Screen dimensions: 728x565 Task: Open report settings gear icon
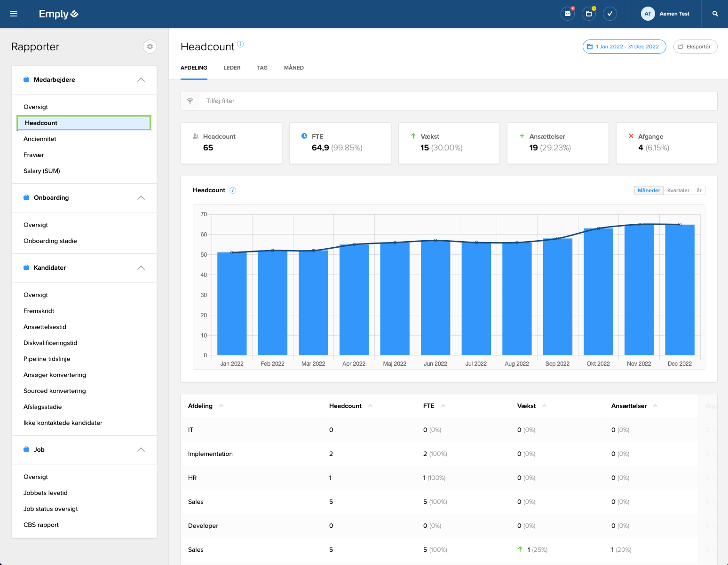click(150, 47)
